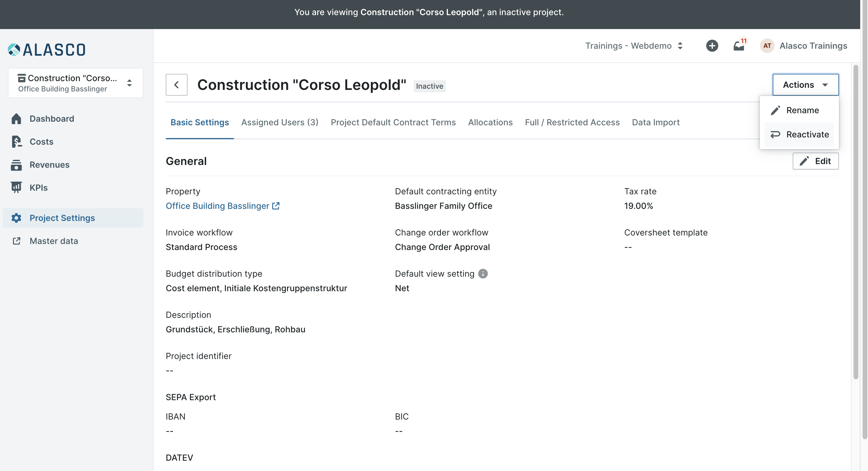Open the inbox notifications icon
Viewport: 868px width, 471px height.
click(739, 45)
